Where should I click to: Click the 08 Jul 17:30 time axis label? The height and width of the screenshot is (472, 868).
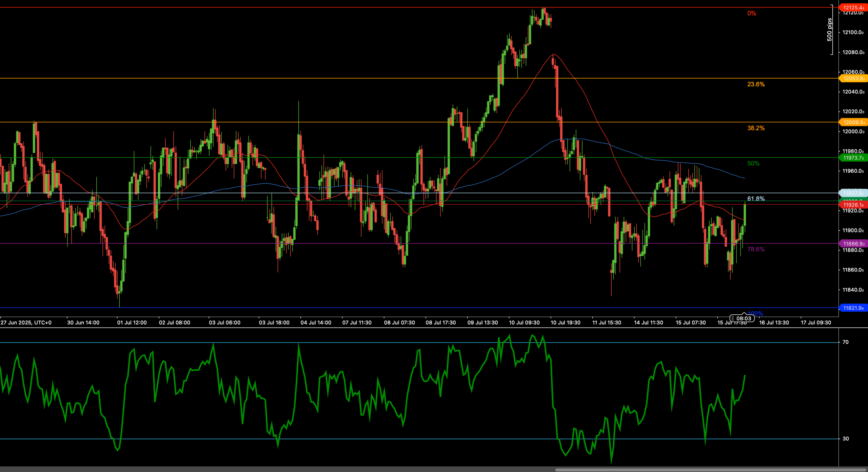(441, 323)
